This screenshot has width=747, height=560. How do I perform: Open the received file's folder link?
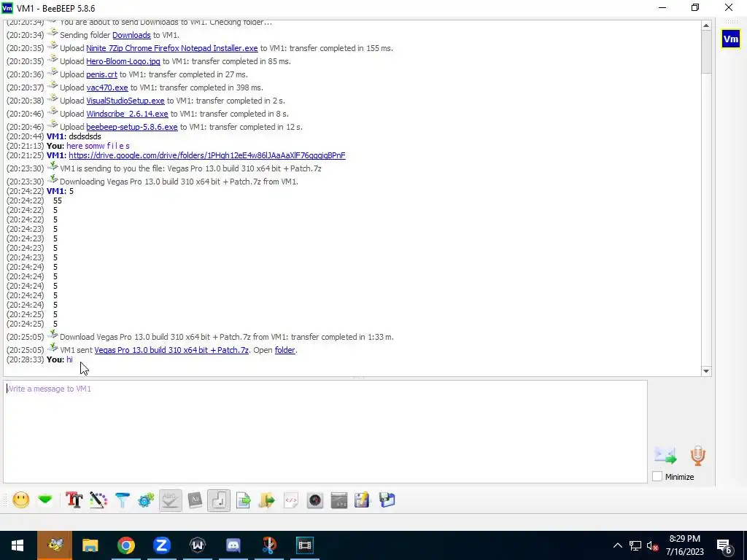click(285, 350)
